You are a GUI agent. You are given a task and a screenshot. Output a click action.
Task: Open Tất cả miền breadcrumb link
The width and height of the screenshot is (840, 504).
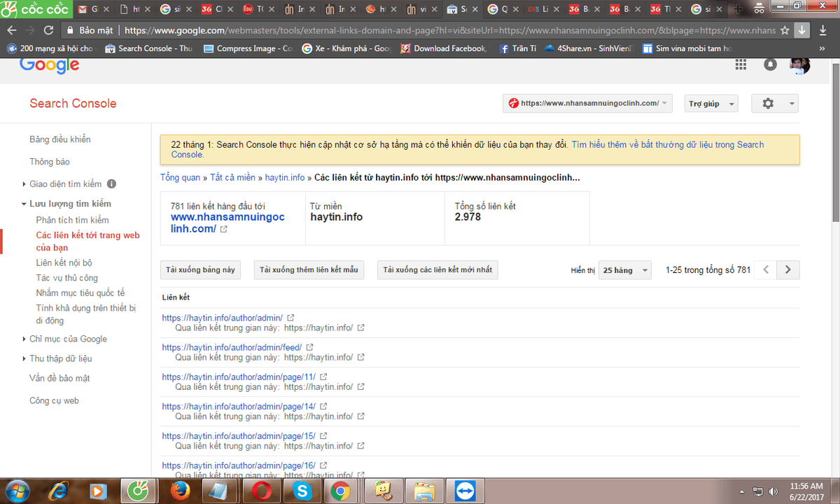coord(233,178)
